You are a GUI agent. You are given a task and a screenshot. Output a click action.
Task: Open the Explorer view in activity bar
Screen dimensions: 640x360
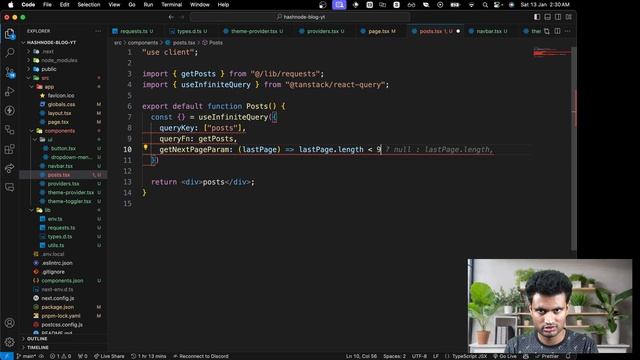[10, 34]
